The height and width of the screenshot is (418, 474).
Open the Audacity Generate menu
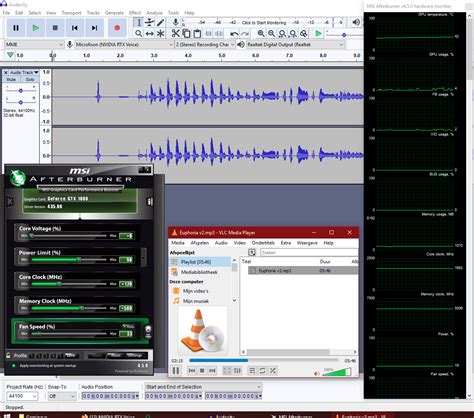point(114,13)
